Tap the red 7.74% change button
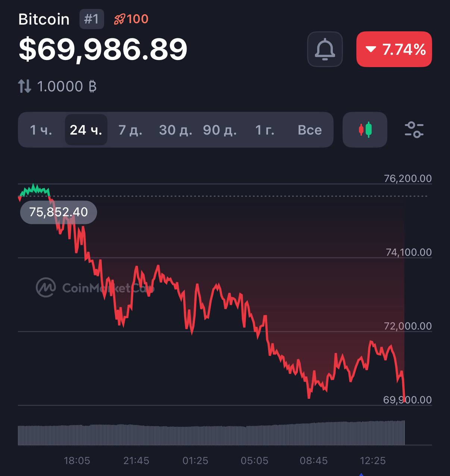Viewport: 450px width, 476px height. click(394, 49)
